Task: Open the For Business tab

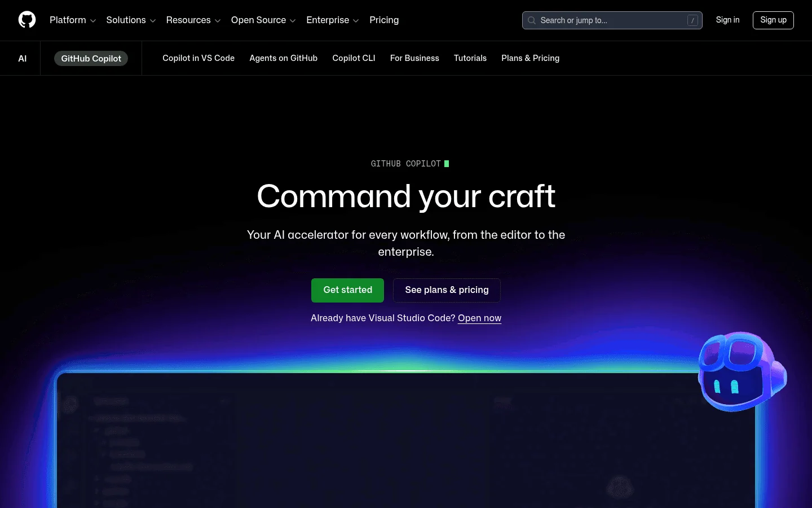Action: 414,58
